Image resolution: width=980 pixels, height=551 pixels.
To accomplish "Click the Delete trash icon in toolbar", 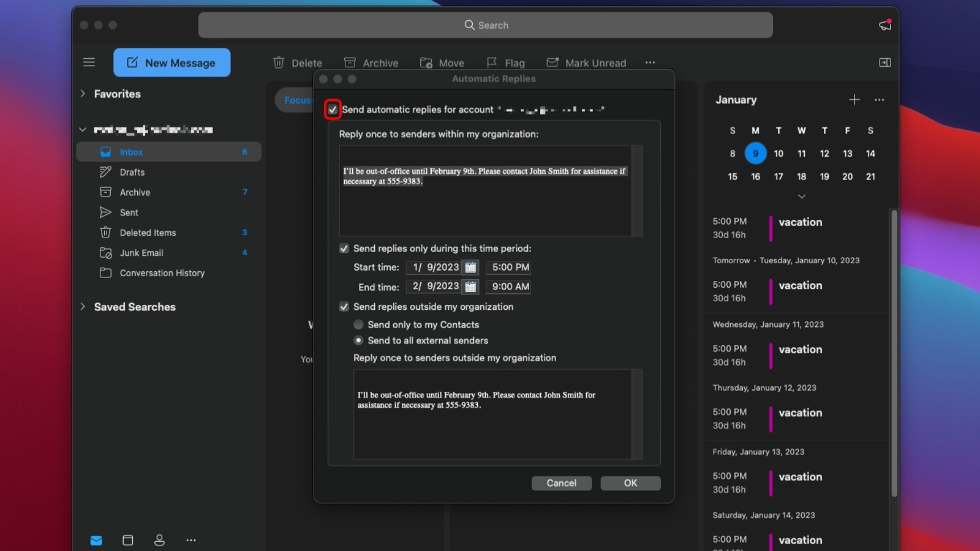I will pyautogui.click(x=279, y=62).
